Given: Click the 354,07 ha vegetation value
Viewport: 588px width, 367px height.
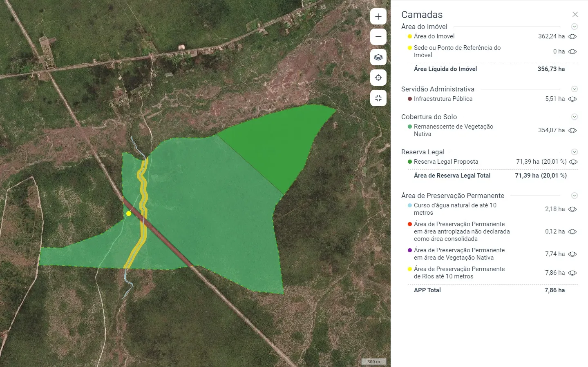Looking at the screenshot, I should point(551,130).
